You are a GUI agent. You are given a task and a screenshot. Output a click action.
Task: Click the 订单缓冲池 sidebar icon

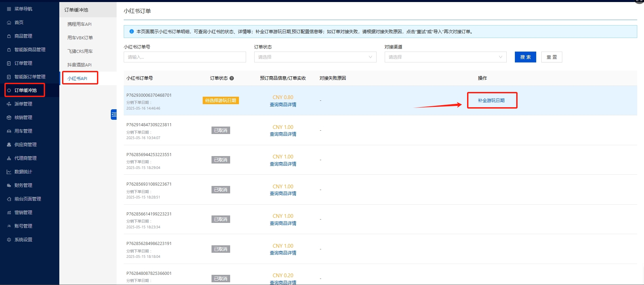[x=9, y=90]
